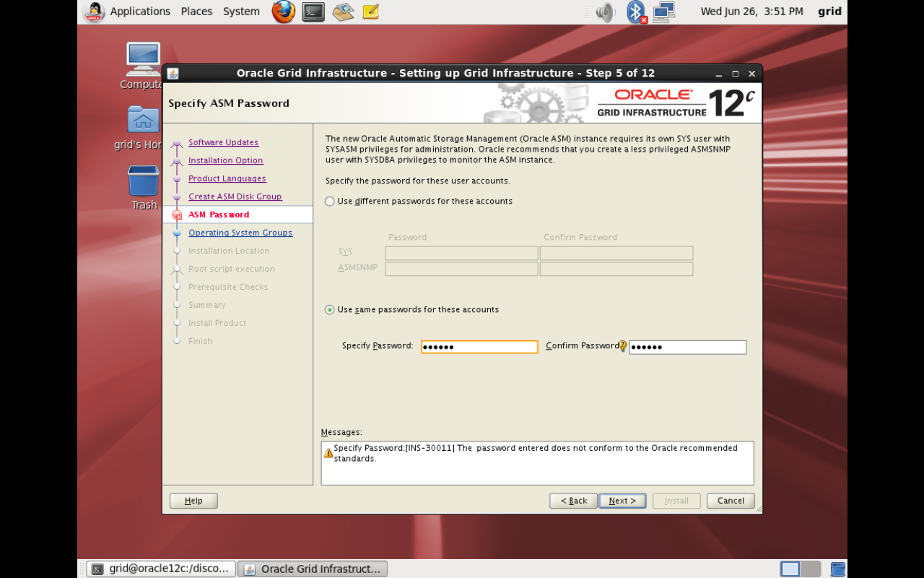The height and width of the screenshot is (578, 924).
Task: Select the ASM Password step
Action: tap(219, 215)
